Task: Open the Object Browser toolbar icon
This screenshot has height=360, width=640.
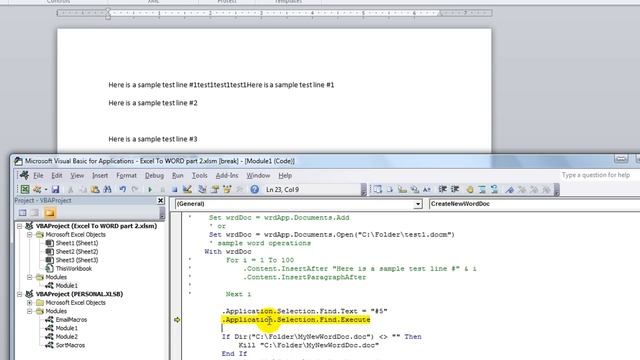Action: click(x=227, y=189)
